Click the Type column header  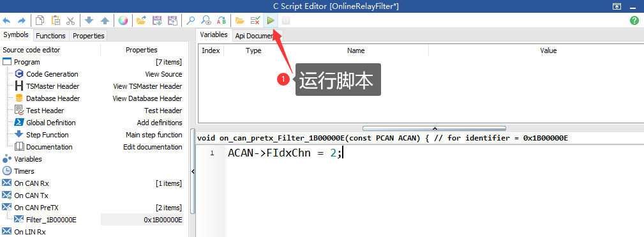(253, 50)
